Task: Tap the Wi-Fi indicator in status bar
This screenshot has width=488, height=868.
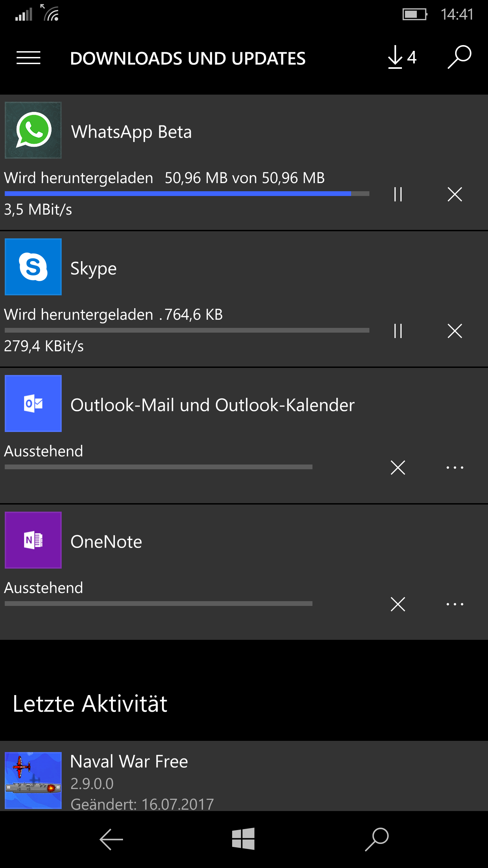Action: tap(50, 13)
